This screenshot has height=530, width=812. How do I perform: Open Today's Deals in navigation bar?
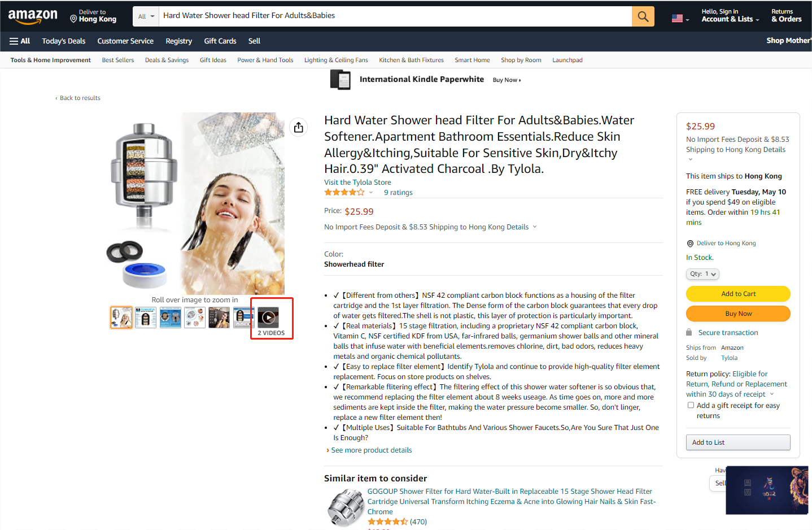tap(64, 41)
